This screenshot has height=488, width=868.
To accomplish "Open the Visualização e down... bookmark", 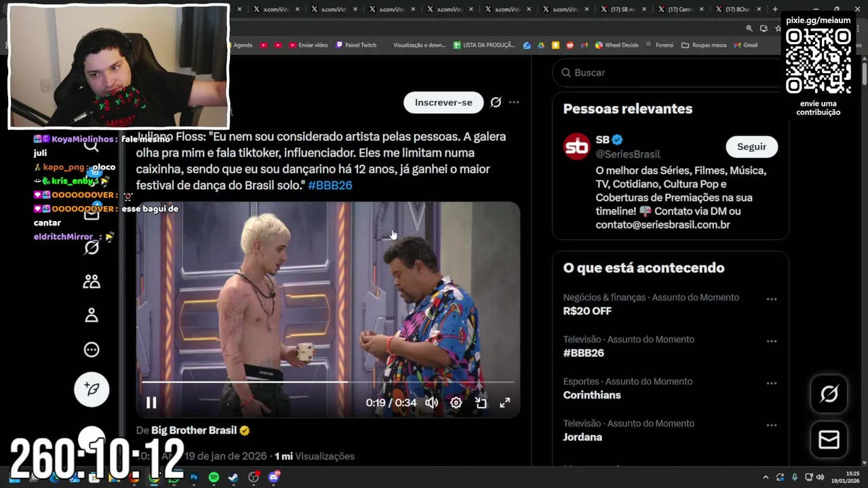I will click(420, 45).
